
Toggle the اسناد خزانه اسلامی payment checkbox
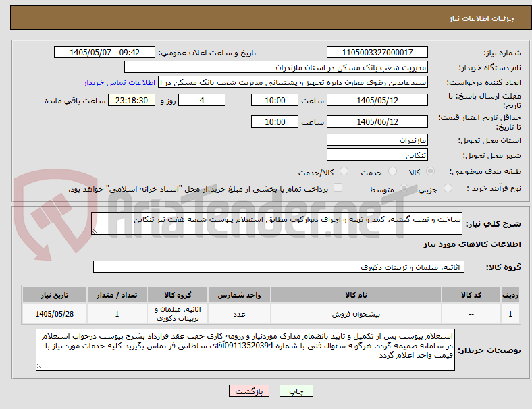coord(338,188)
